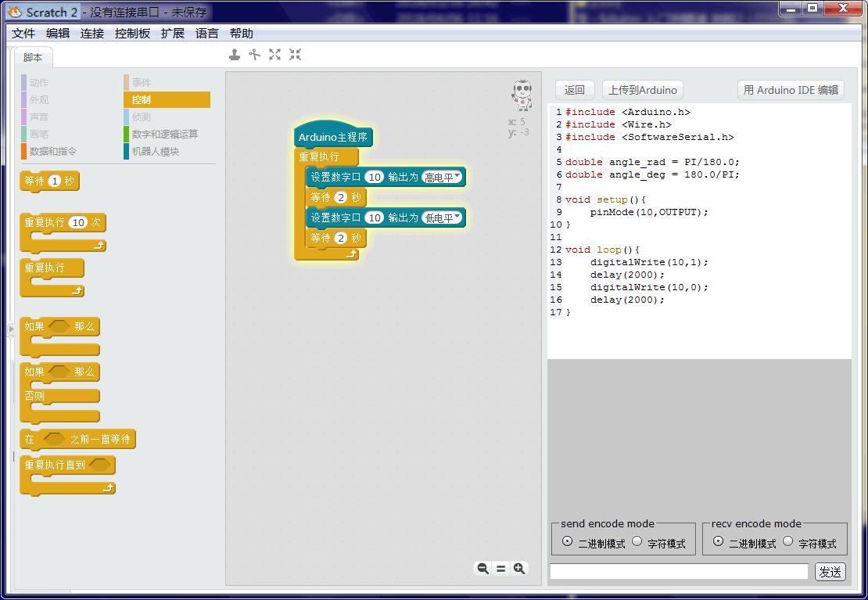This screenshot has width=868, height=600.
Task: Select the 控制 block category
Action: (x=167, y=99)
